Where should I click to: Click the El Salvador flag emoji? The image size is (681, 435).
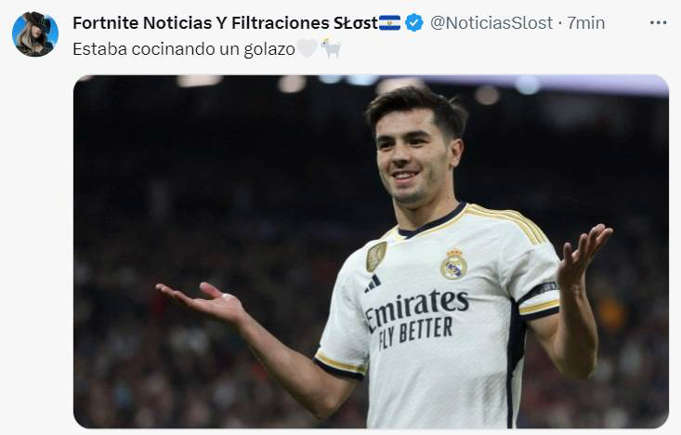tap(390, 23)
